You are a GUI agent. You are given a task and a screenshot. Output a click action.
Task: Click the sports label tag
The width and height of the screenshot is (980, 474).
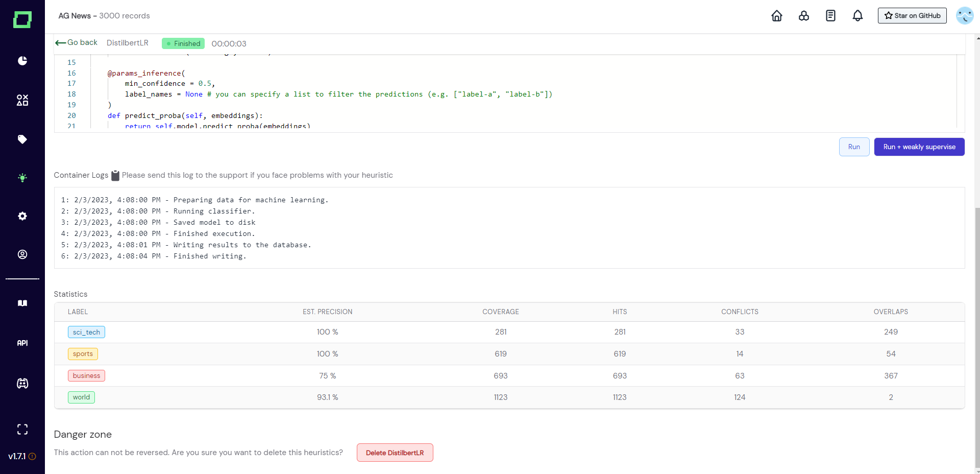[83, 354]
